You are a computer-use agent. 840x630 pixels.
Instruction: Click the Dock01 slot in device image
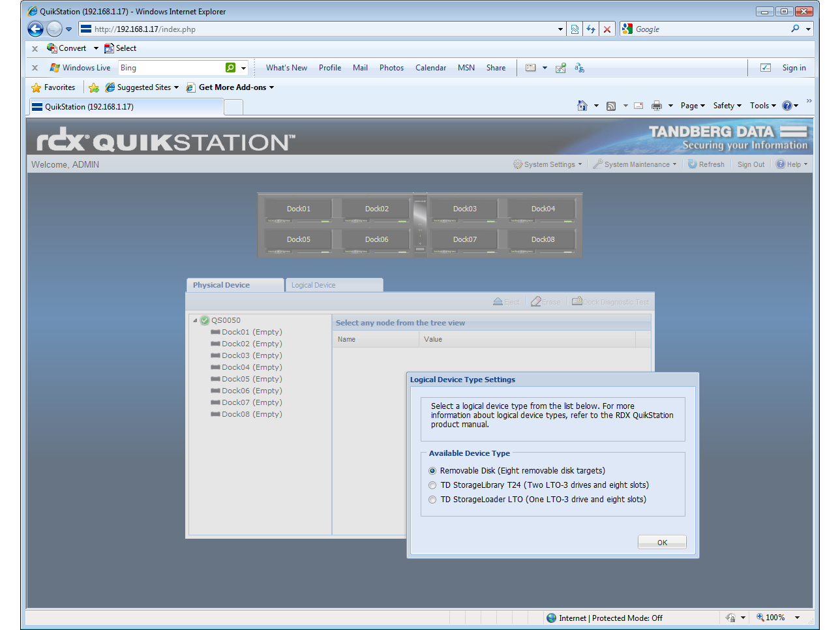tap(299, 209)
